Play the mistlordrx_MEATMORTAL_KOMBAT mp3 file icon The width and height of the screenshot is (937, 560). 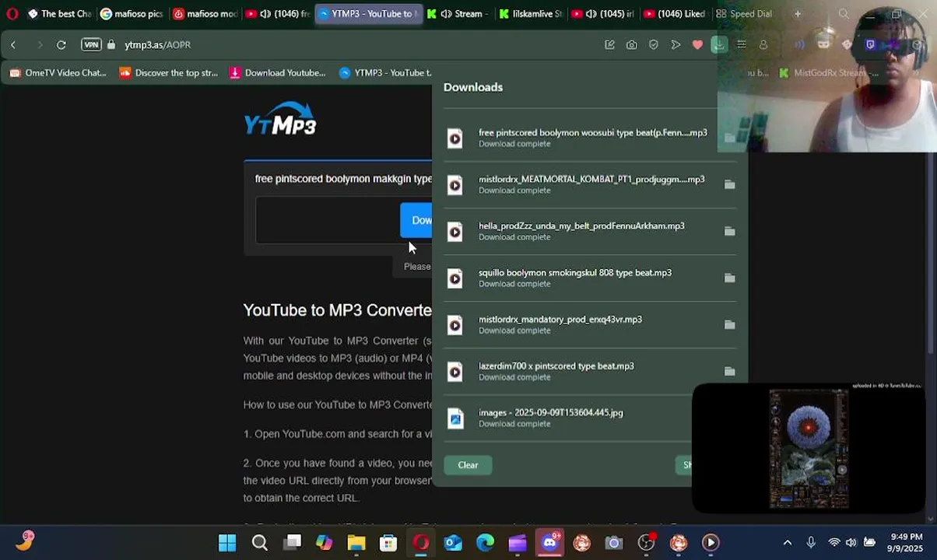(455, 185)
